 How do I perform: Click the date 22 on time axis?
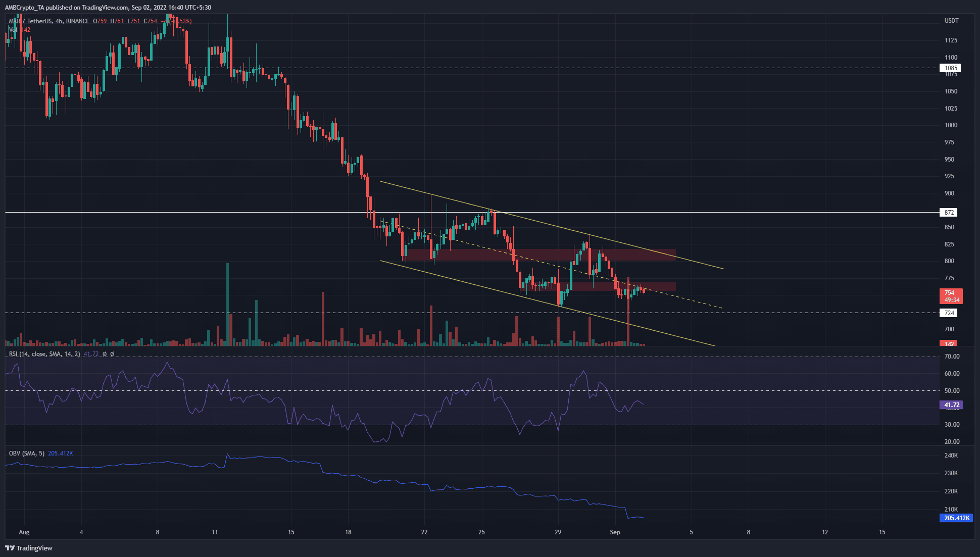[424, 532]
